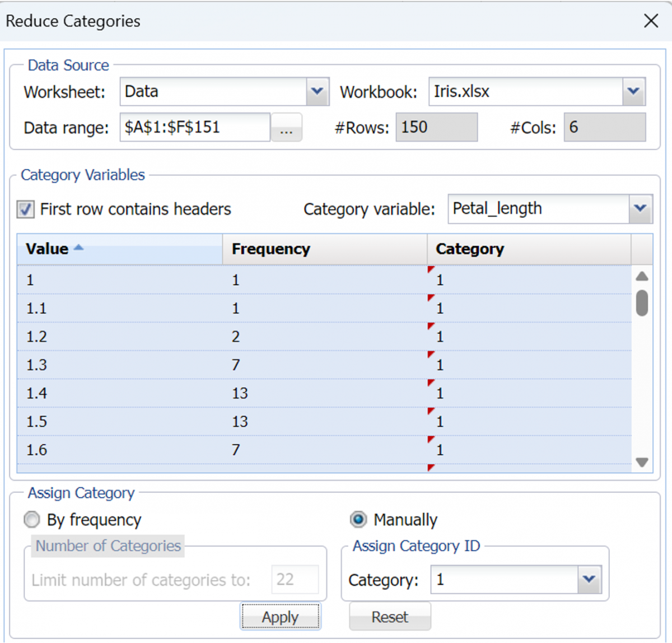Screen dimensions: 672x643
Task: Open the Category ID dropdown
Action: 589,580
